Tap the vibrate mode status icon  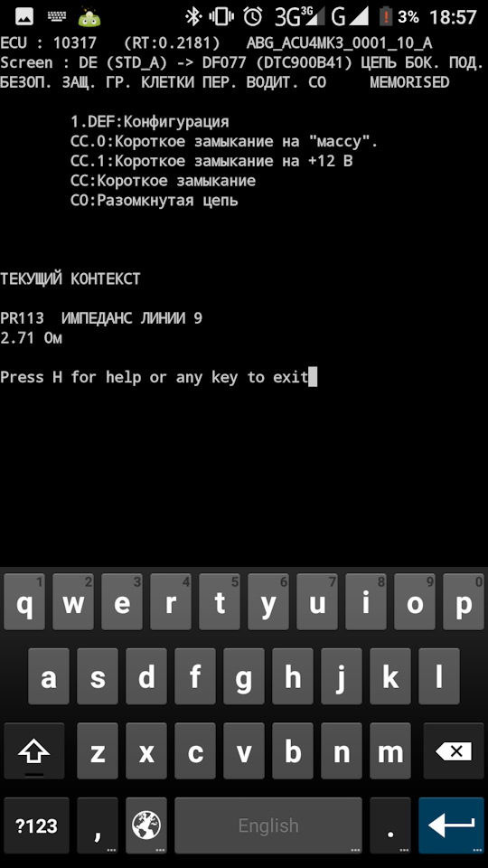[x=221, y=16]
